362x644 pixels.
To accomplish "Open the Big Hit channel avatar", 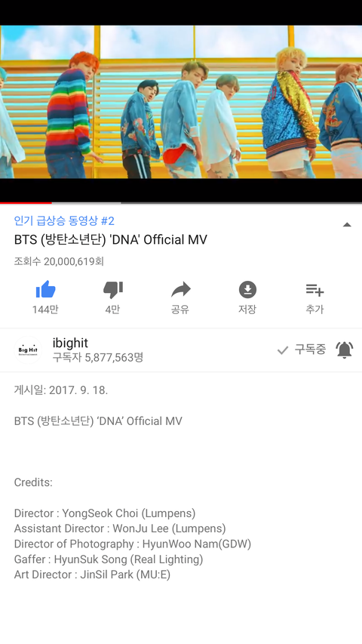I will (x=28, y=350).
